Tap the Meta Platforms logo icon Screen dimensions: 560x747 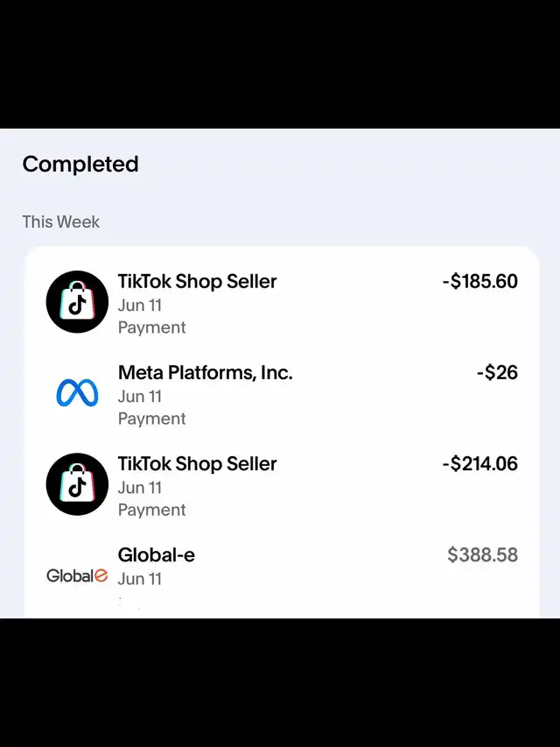(77, 393)
